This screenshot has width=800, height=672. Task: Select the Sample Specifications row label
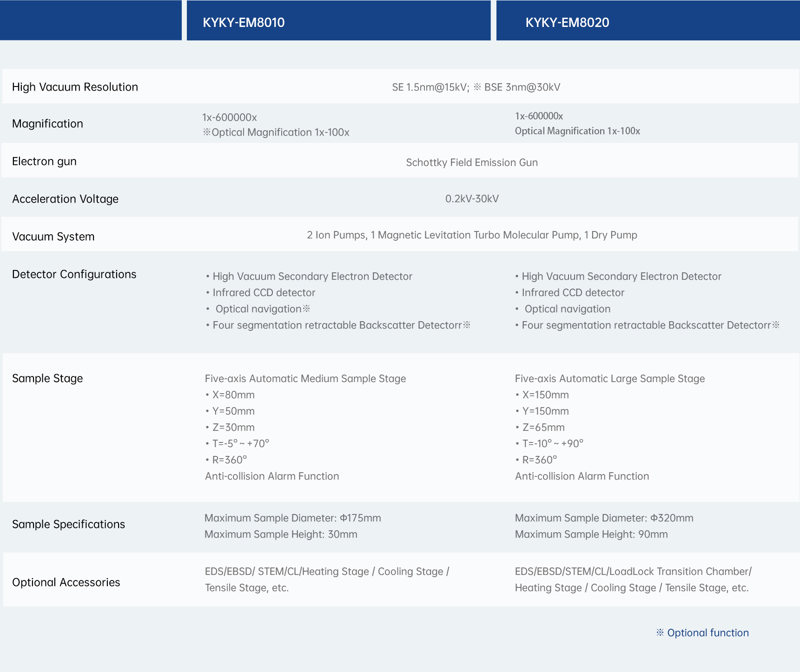(x=68, y=524)
